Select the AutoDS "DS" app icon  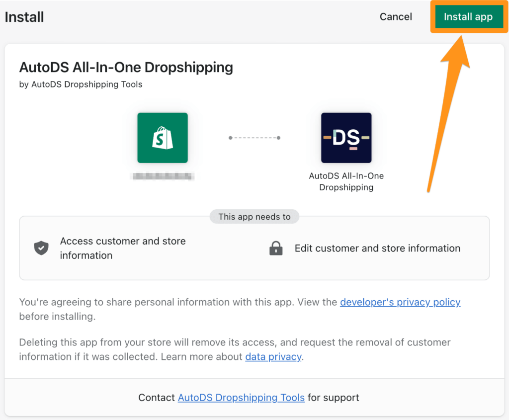[x=346, y=138]
